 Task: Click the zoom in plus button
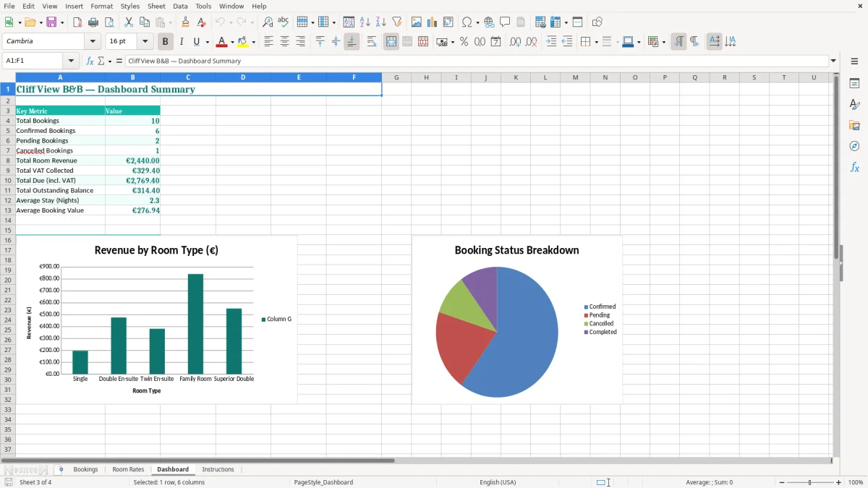click(x=838, y=482)
